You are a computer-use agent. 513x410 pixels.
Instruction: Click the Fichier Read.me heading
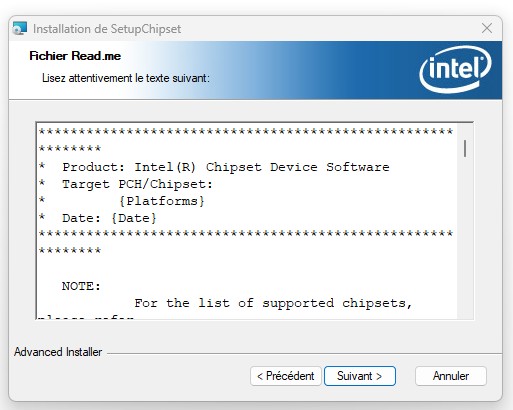75,56
